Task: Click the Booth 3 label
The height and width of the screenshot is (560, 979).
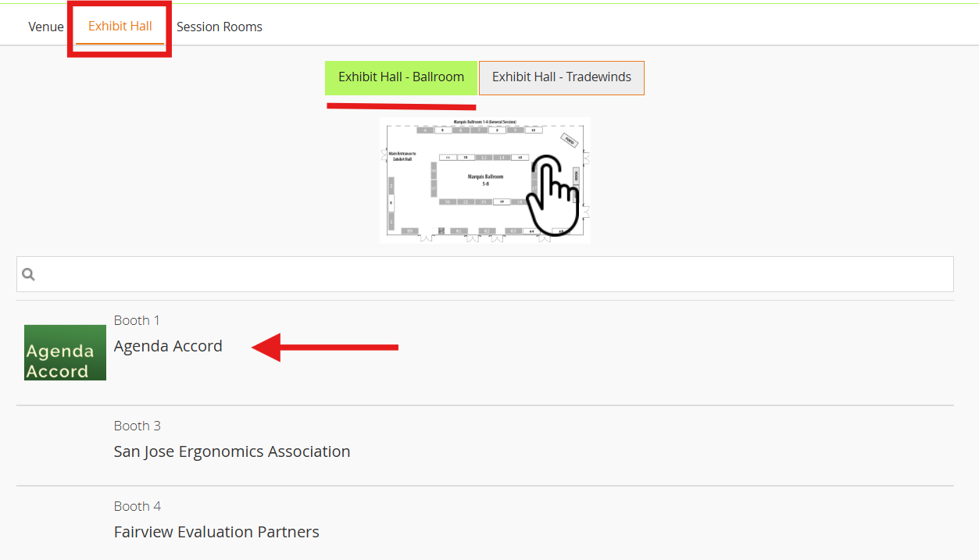Action: (138, 426)
